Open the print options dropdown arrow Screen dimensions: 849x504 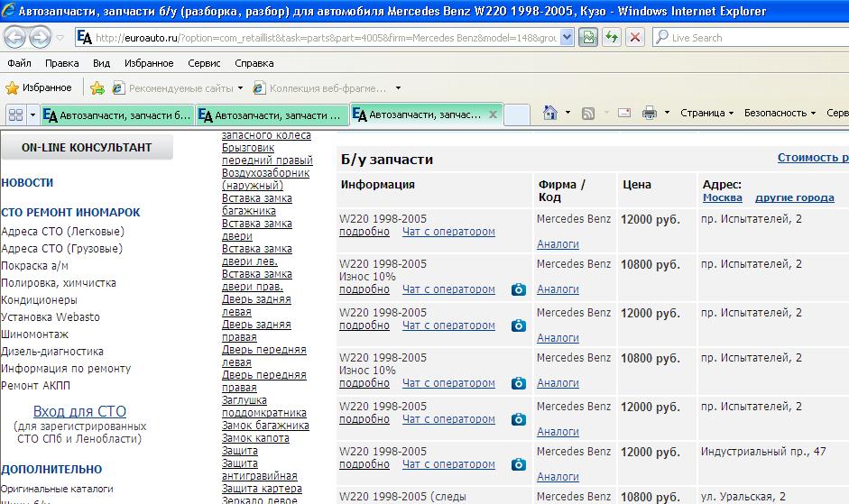point(667,113)
